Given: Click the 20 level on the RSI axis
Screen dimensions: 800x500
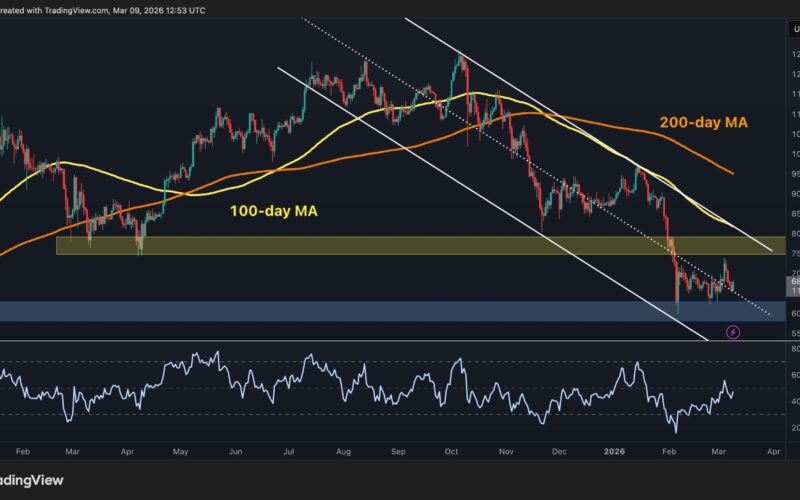Looking at the screenshot, I should [x=793, y=428].
